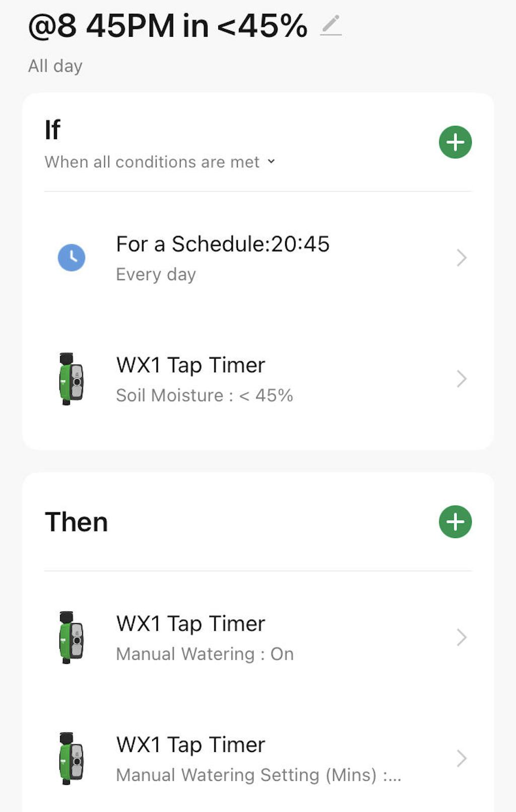Tap the "Then" section heading
The image size is (516, 812).
pyautogui.click(x=77, y=522)
